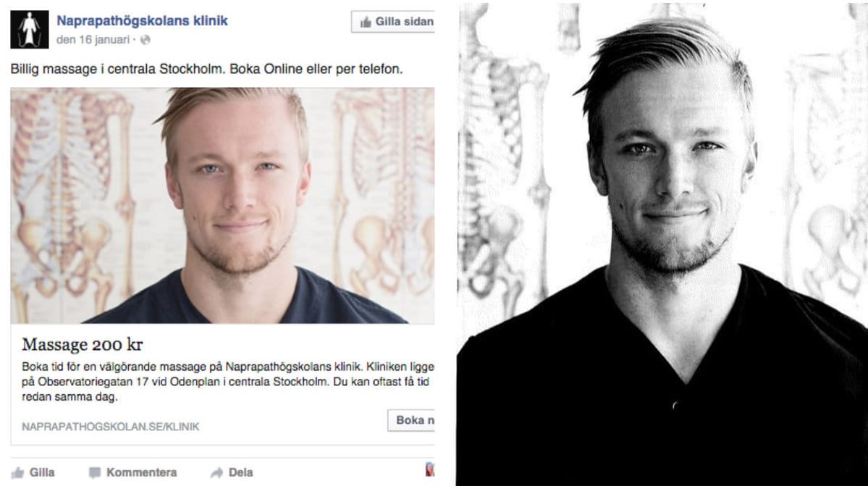Select Kommentera to write a comment
This screenshot has width=868, height=489.
point(142,472)
